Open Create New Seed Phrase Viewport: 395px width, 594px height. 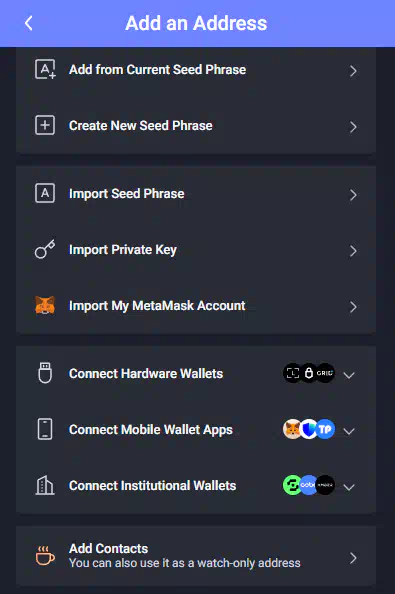pyautogui.click(x=196, y=126)
